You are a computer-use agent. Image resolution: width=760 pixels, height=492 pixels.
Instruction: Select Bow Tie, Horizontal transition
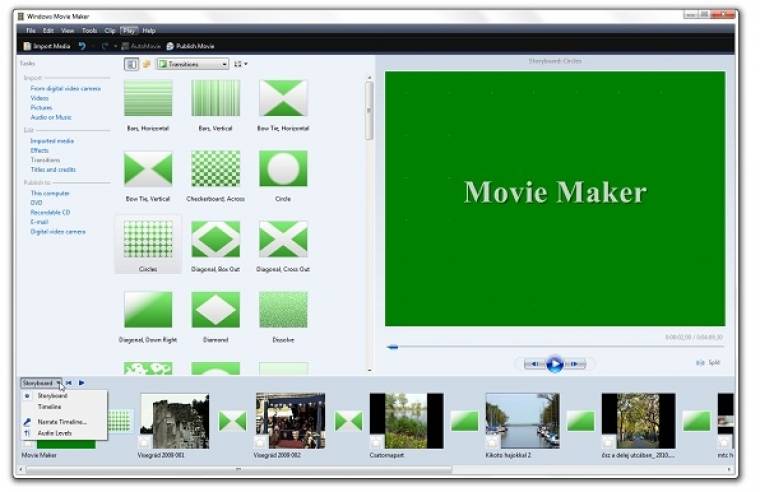(283, 106)
